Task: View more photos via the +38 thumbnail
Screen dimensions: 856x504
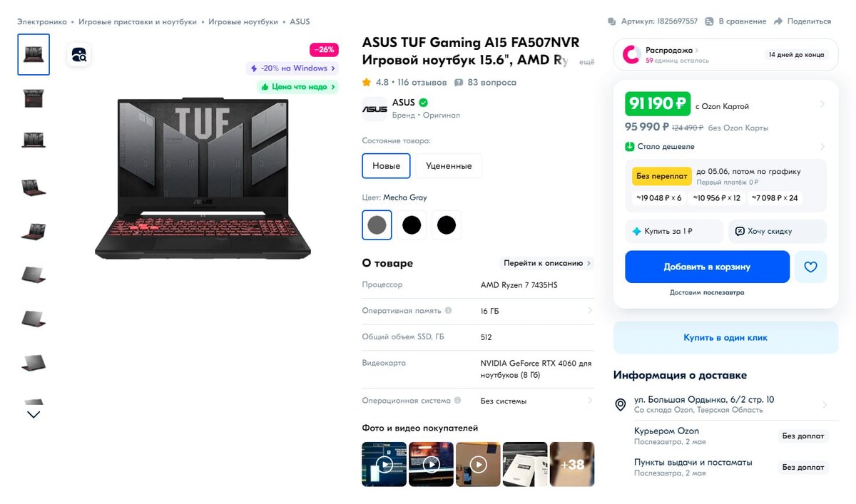Action: [572, 463]
